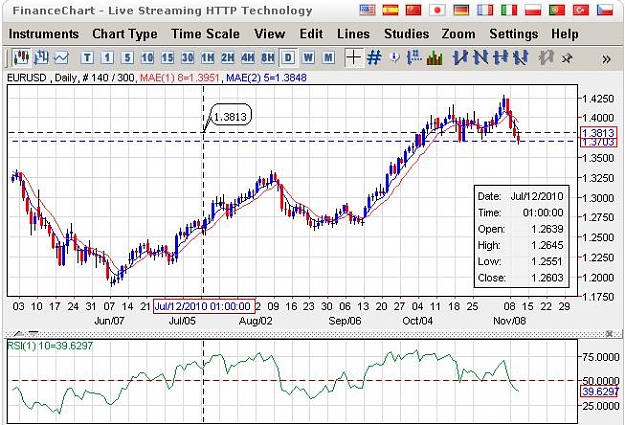Switch to 15-minute time scale
This screenshot has width=625, height=425.
pos(167,58)
